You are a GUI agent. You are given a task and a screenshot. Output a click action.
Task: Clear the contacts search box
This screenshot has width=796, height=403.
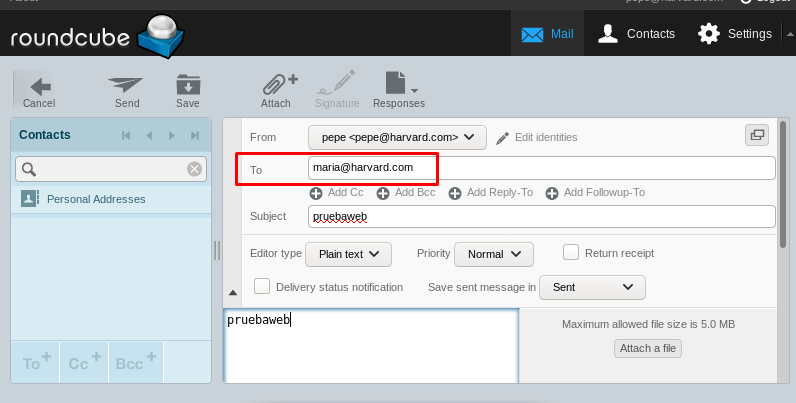pyautogui.click(x=195, y=170)
